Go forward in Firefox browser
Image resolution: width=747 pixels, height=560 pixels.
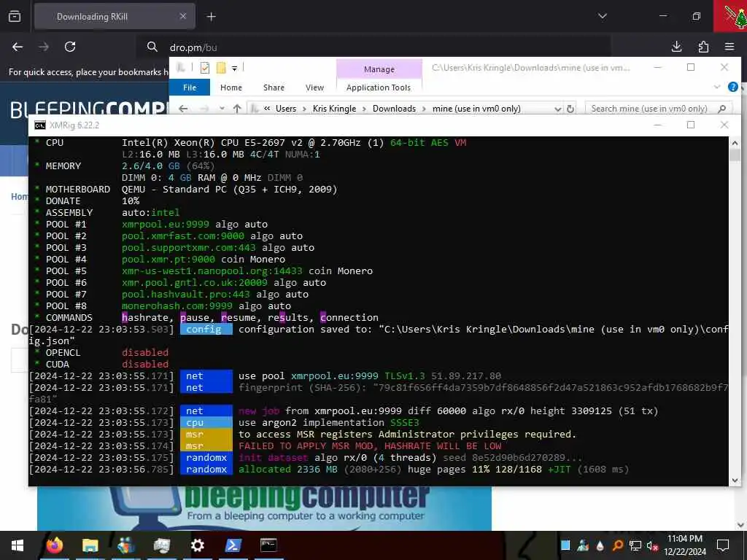click(44, 47)
